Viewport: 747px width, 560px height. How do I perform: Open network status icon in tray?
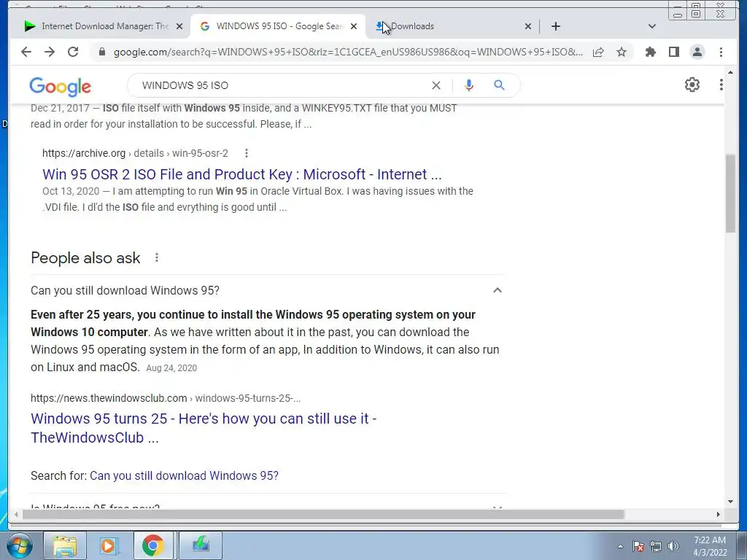pos(656,546)
